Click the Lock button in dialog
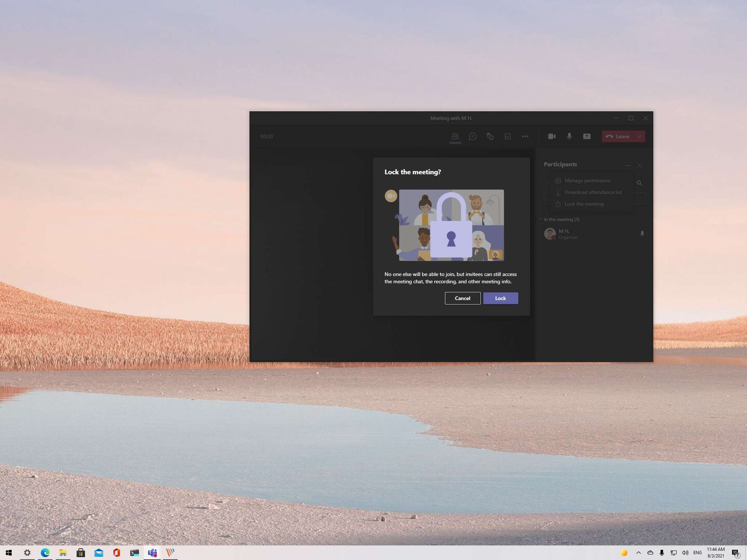The height and width of the screenshot is (560, 747). pos(500,298)
